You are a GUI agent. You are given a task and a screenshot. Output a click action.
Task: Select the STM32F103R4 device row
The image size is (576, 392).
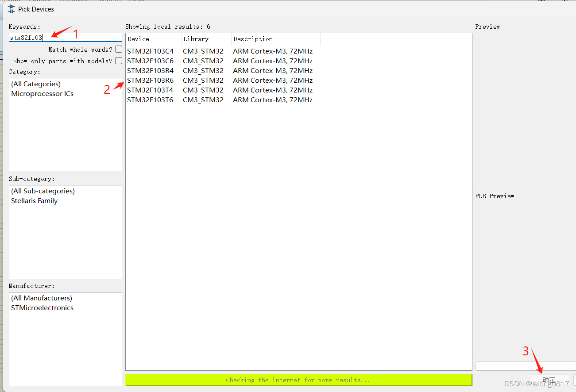click(x=150, y=70)
